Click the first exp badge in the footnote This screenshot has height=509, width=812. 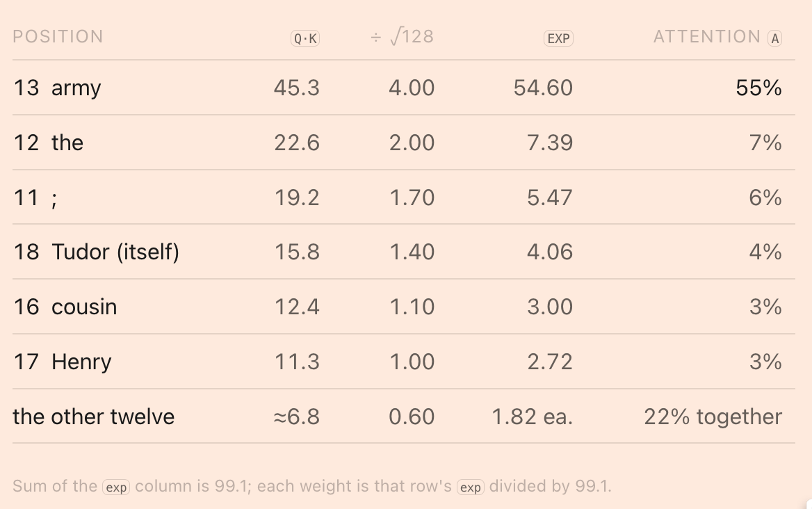point(116,487)
